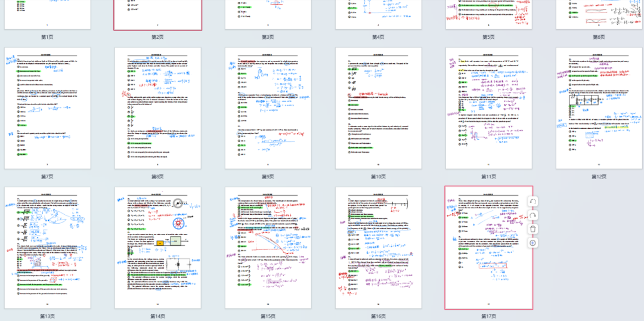Rotate page 17 clockwise

pyautogui.click(x=532, y=215)
